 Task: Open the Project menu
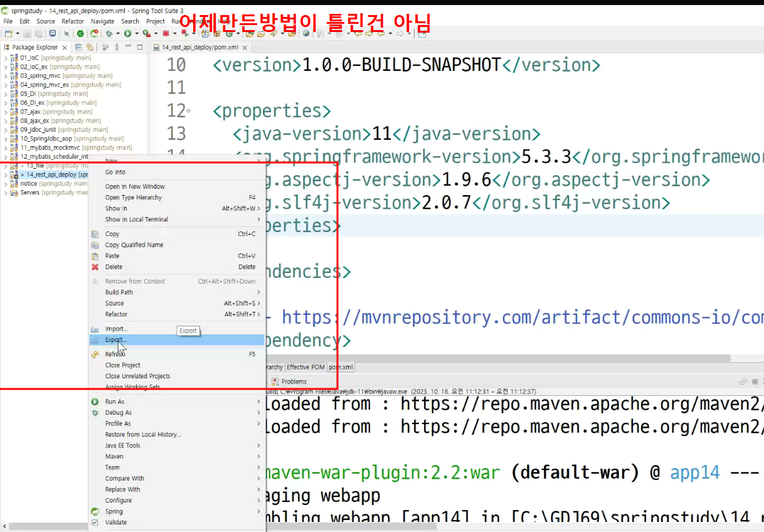tap(156, 21)
